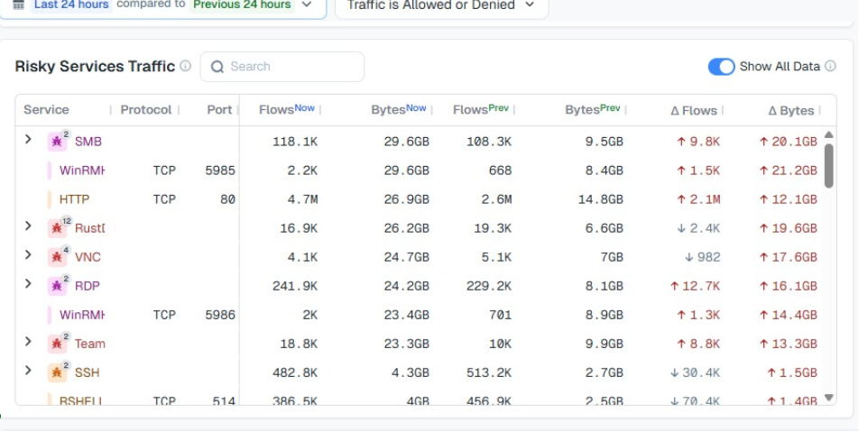Image resolution: width=868 pixels, height=432 pixels.
Task: Click the SSH service name
Action: tap(88, 372)
